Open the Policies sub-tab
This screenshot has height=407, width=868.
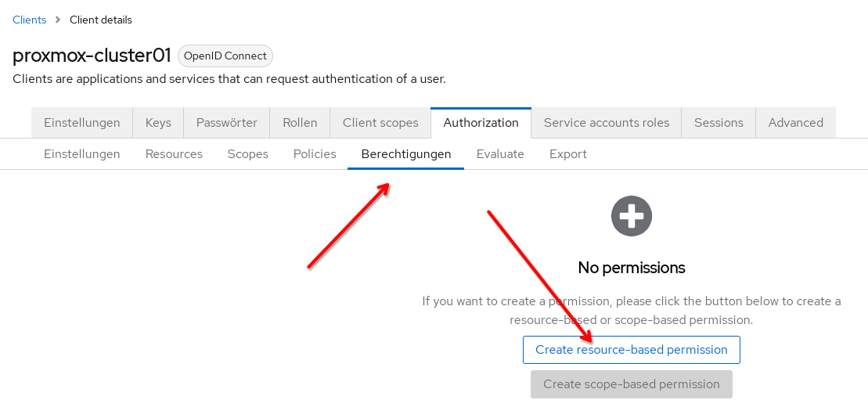tap(315, 154)
